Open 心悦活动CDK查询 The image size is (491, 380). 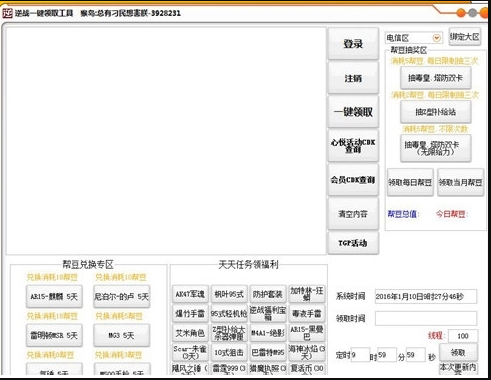pyautogui.click(x=353, y=146)
